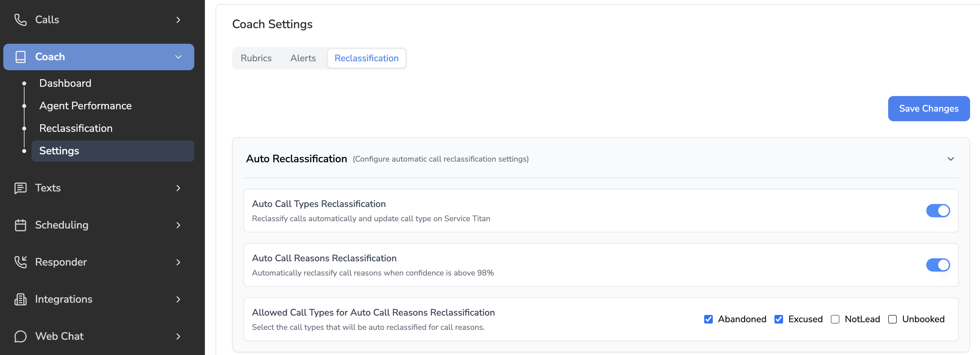980x355 pixels.
Task: Disable Auto Call Reasons Reclassification switch
Action: (937, 265)
